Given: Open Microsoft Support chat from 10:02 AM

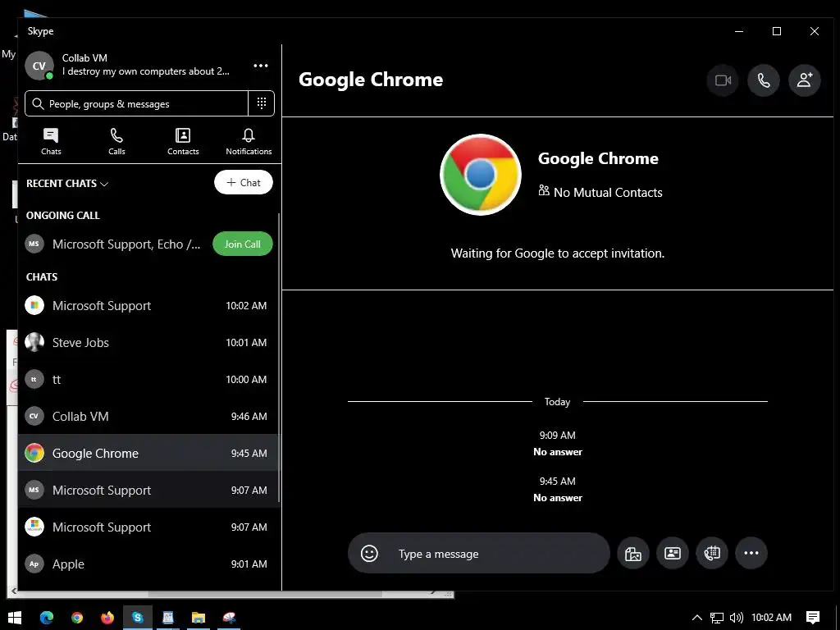Looking at the screenshot, I should 148,306.
